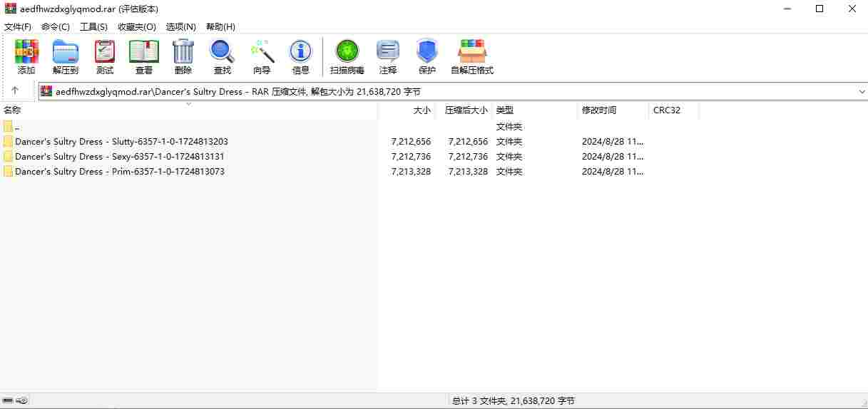Click the size value 7,213,328 in 大小 column
This screenshot has height=409, width=868.
coord(411,171)
